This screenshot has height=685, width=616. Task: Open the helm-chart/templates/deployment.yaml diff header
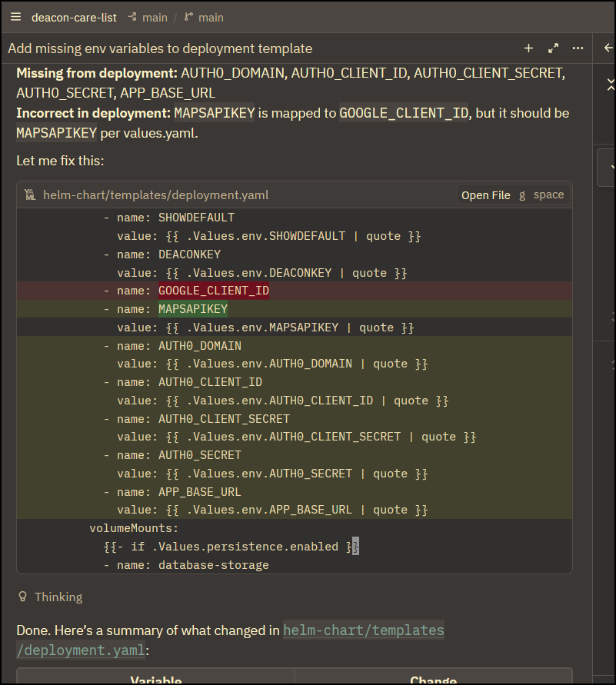pyautogui.click(x=155, y=195)
